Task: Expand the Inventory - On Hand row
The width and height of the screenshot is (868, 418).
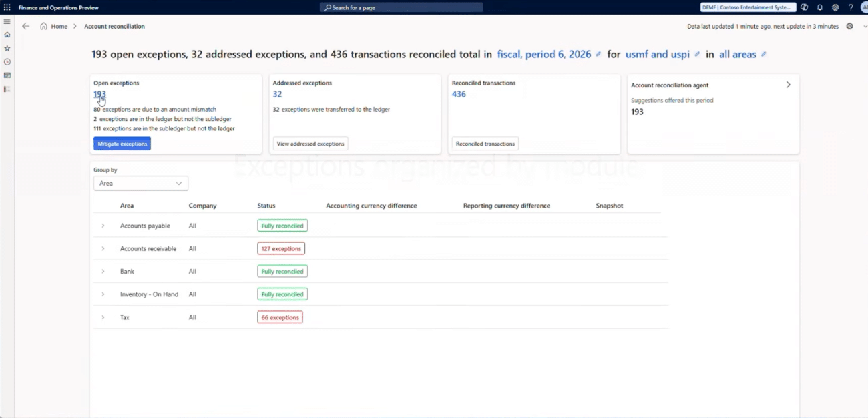Action: click(x=103, y=294)
